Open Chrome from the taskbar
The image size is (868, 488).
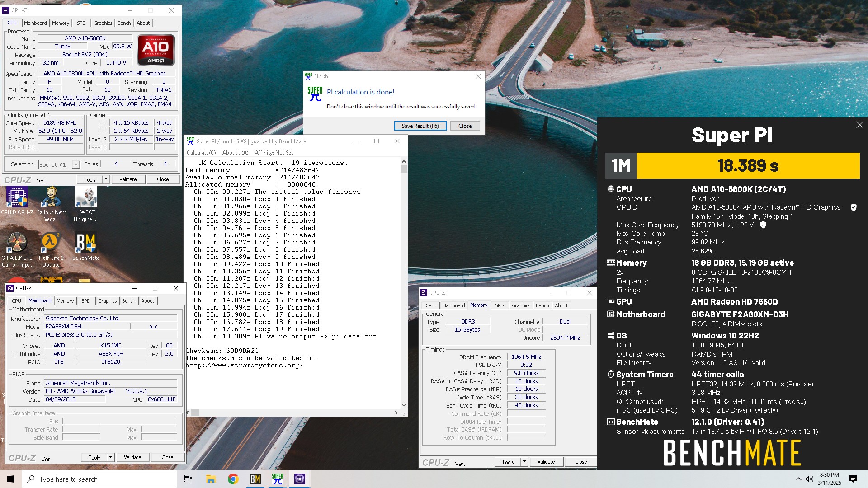[233, 479]
